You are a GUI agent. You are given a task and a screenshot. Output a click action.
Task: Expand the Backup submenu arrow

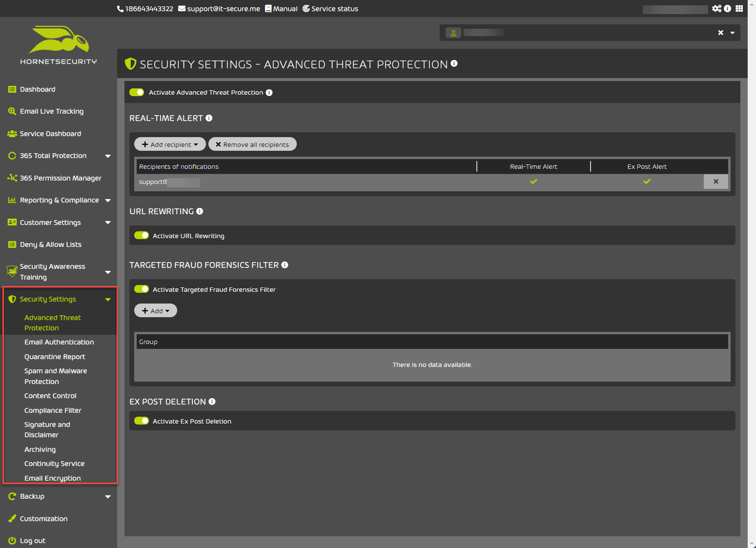[108, 497]
